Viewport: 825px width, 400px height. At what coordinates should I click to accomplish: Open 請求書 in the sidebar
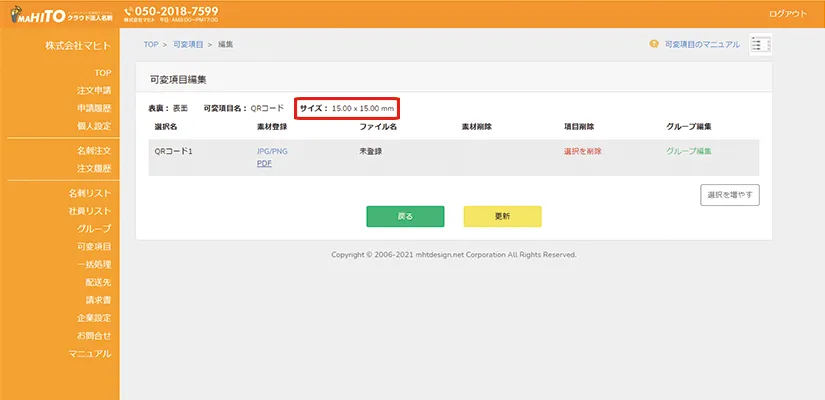coord(98,300)
